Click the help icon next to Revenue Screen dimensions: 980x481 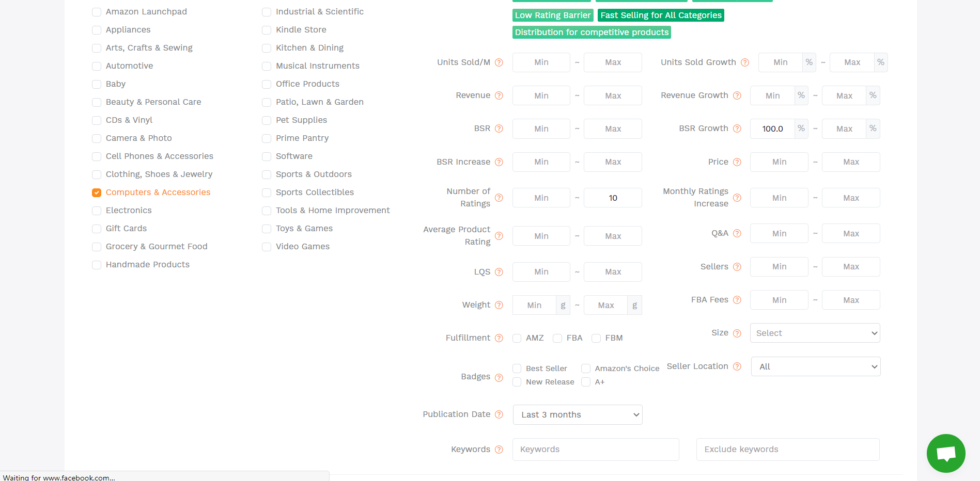pos(499,95)
